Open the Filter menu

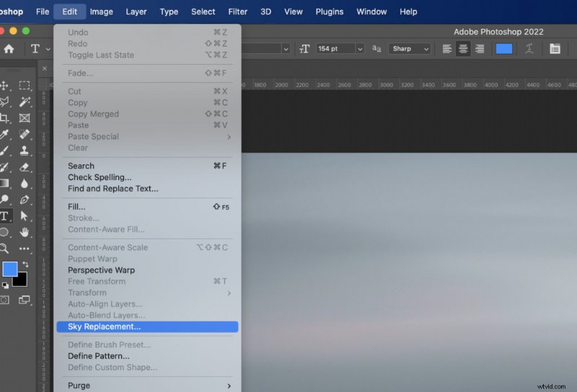[237, 12]
